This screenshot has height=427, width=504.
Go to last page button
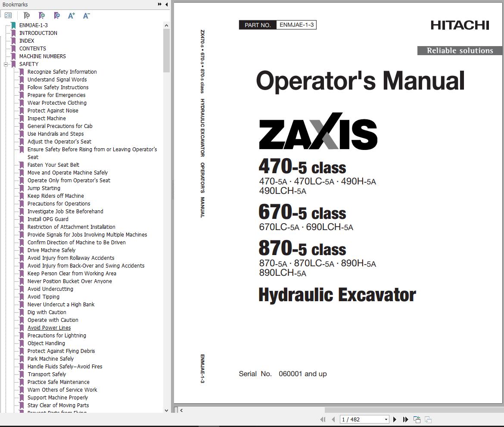(406, 419)
